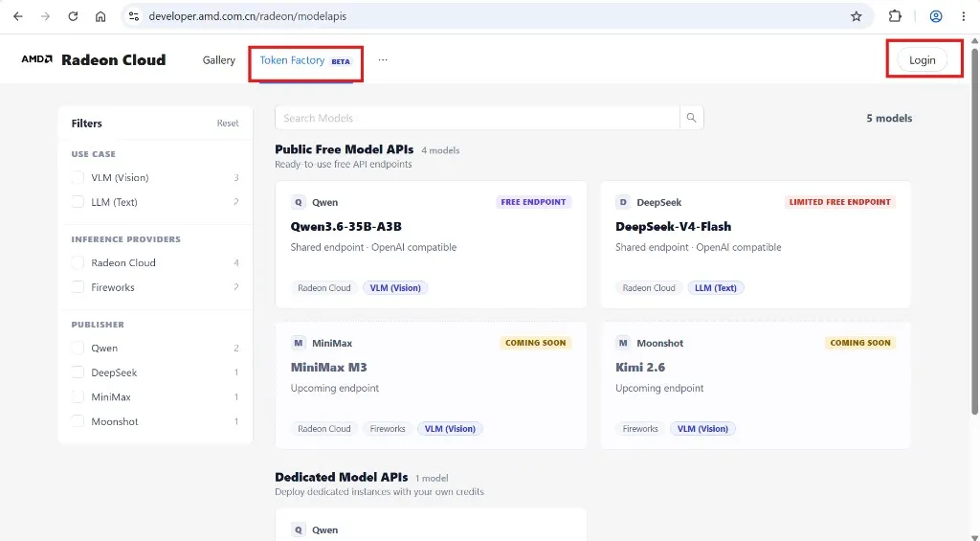Viewport: 980px width, 541px height.
Task: Open the browser profile avatar
Action: click(936, 16)
